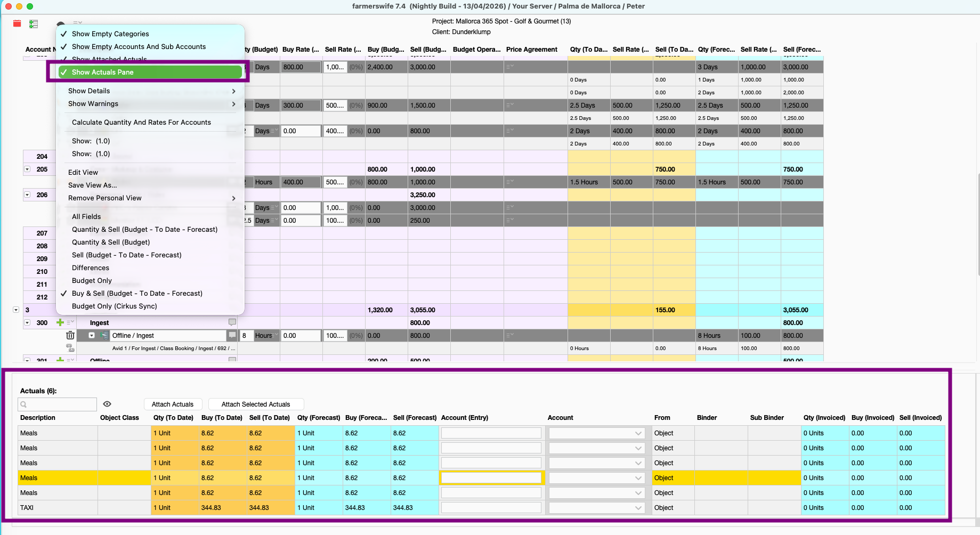Image resolution: width=980 pixels, height=535 pixels.
Task: Click the chain link icon beside Avid 1 row
Action: tap(70, 348)
